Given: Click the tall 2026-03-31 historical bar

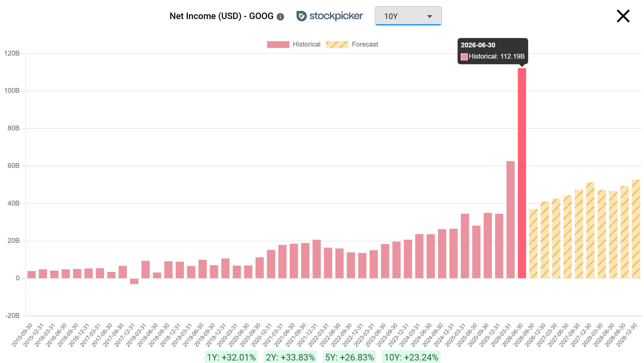Looking at the screenshot, I should click(x=510, y=219).
